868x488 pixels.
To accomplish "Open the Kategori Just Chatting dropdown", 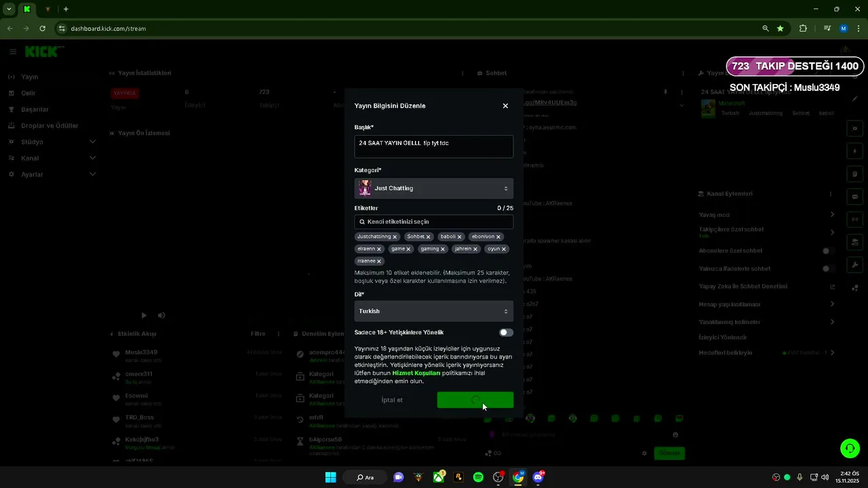I will pos(433,188).
